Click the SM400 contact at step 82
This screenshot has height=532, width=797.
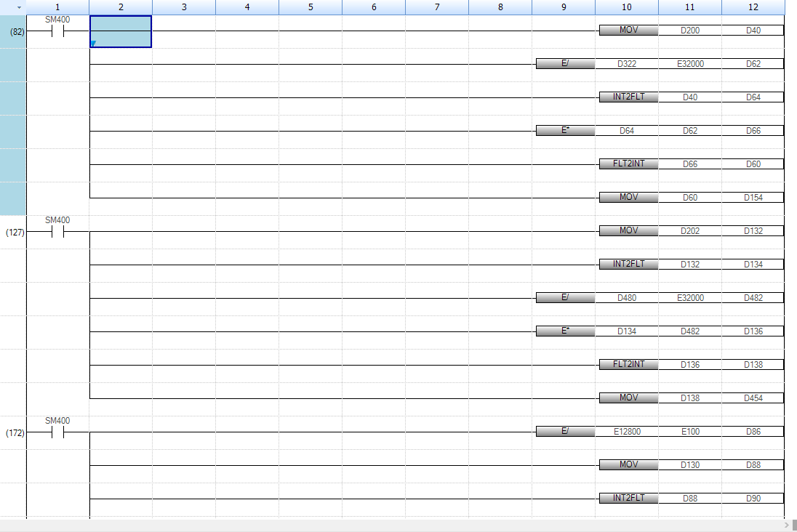57,31
